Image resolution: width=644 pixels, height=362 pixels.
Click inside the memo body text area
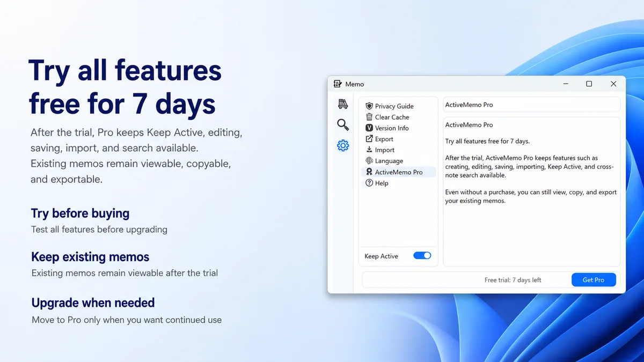click(531, 191)
